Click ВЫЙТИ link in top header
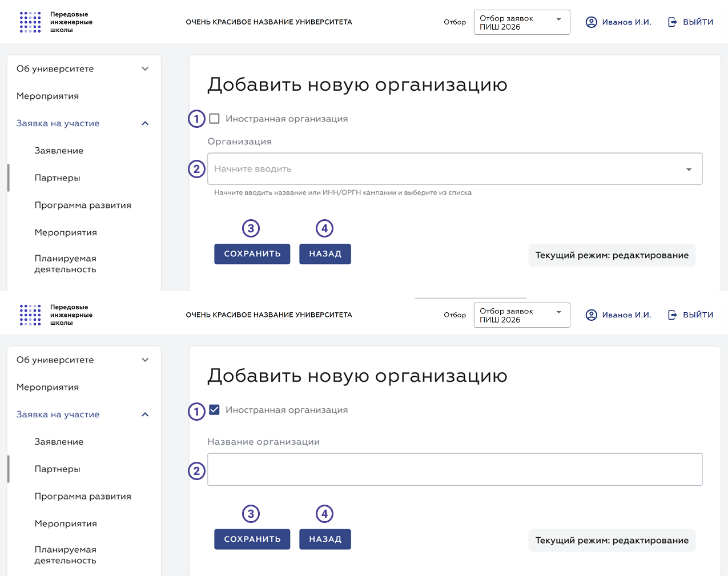This screenshot has height=576, width=728. coord(698,22)
